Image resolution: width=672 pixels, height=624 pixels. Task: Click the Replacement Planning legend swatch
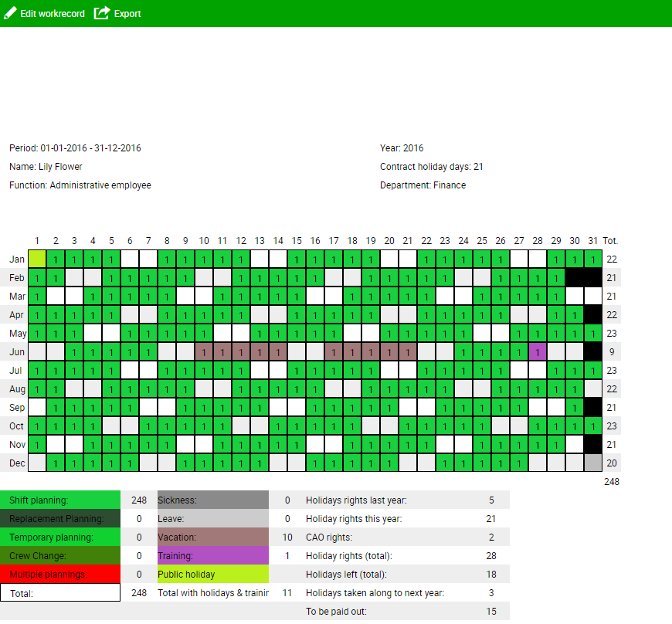[60, 519]
